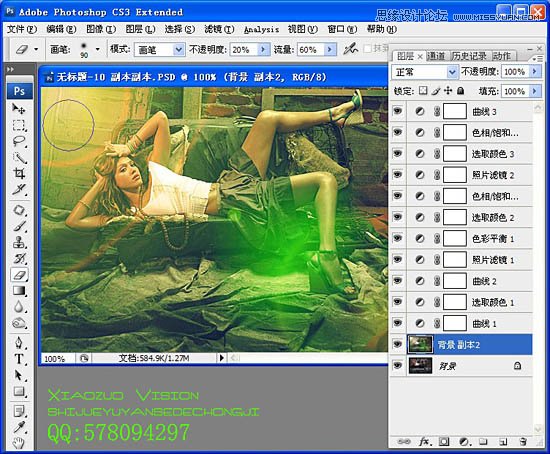Select the 选取颜色 2 layer
The height and width of the screenshot is (454, 550).
point(461,217)
